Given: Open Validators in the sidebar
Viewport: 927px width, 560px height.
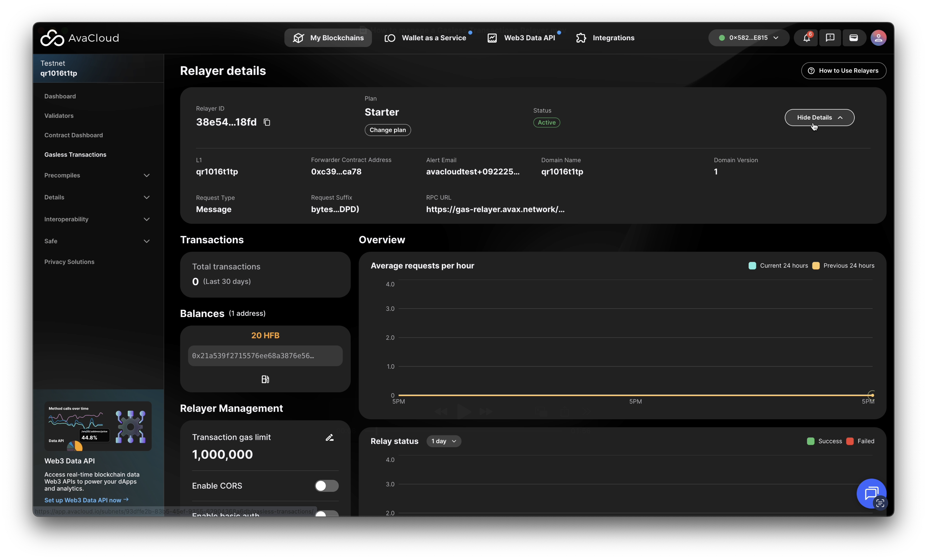Looking at the screenshot, I should click(59, 116).
